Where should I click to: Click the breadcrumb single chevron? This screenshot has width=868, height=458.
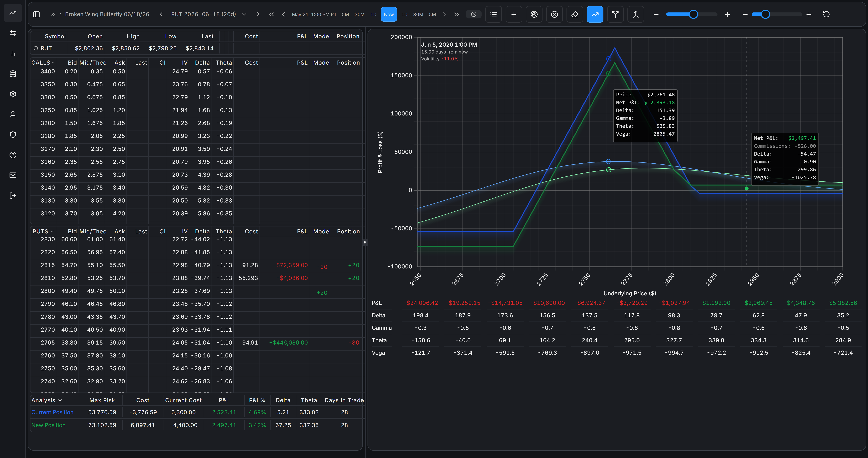60,14
